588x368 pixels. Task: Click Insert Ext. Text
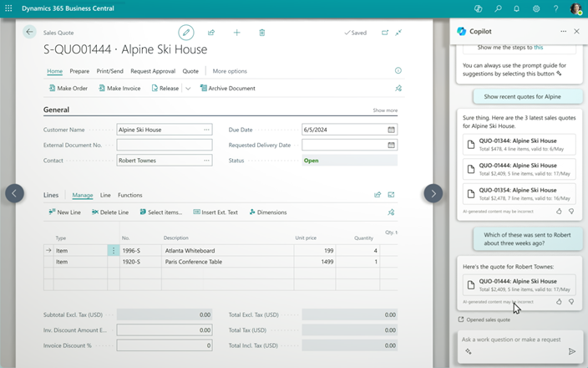[x=215, y=212]
